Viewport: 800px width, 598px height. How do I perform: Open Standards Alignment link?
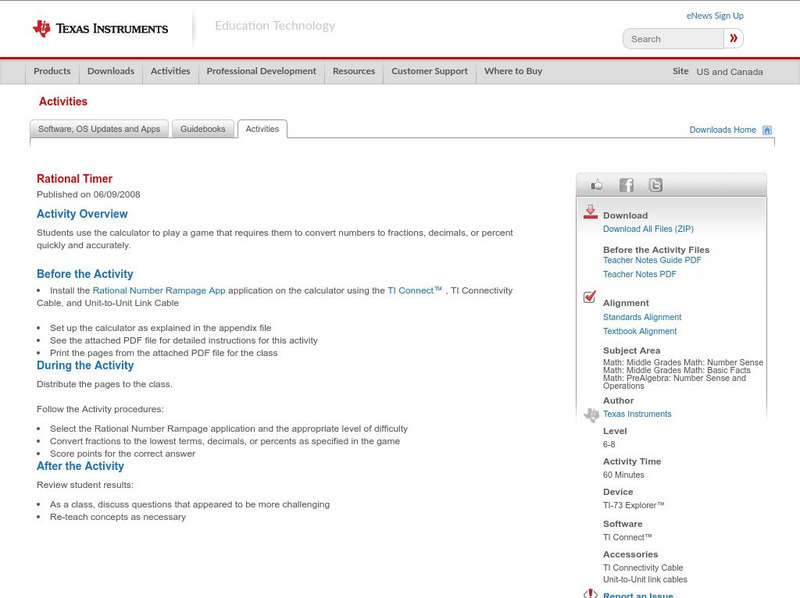[x=642, y=317]
